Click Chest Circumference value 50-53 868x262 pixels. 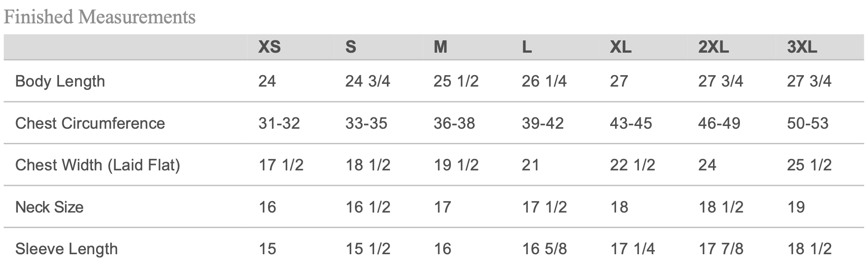click(x=808, y=123)
